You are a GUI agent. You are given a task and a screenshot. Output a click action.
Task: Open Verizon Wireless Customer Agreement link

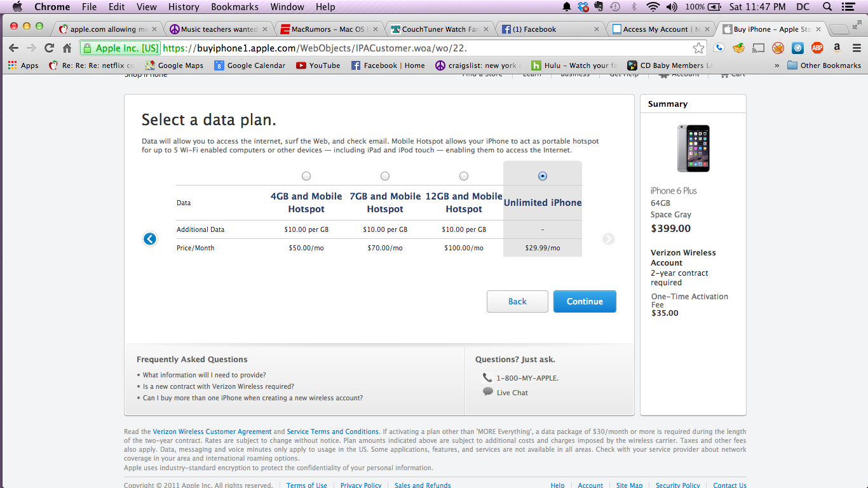212,431
